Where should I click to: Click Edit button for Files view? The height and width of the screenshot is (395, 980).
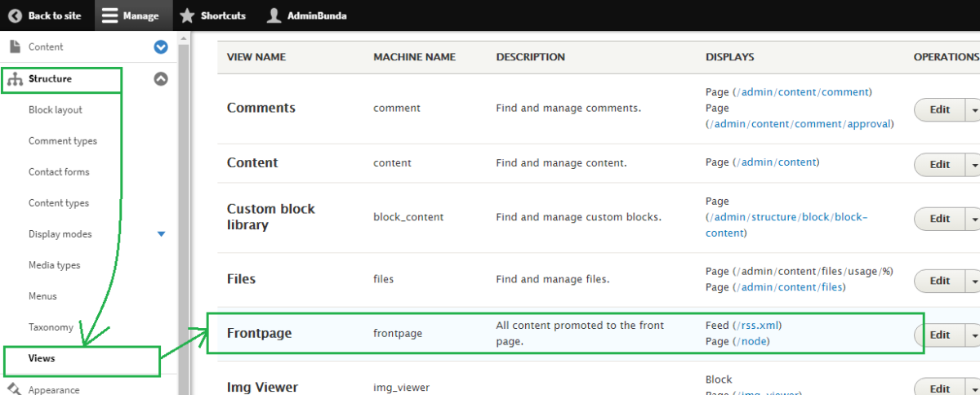[x=940, y=281]
